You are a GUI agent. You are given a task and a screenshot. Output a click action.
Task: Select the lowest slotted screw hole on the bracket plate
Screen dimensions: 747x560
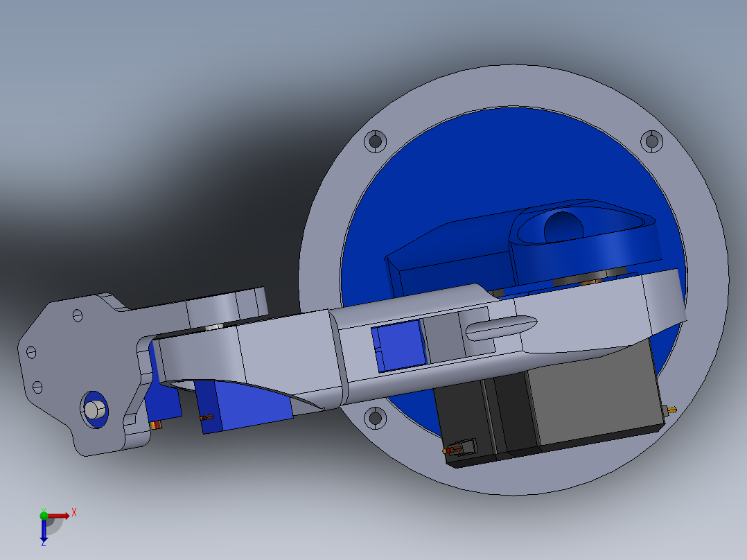click(37, 387)
